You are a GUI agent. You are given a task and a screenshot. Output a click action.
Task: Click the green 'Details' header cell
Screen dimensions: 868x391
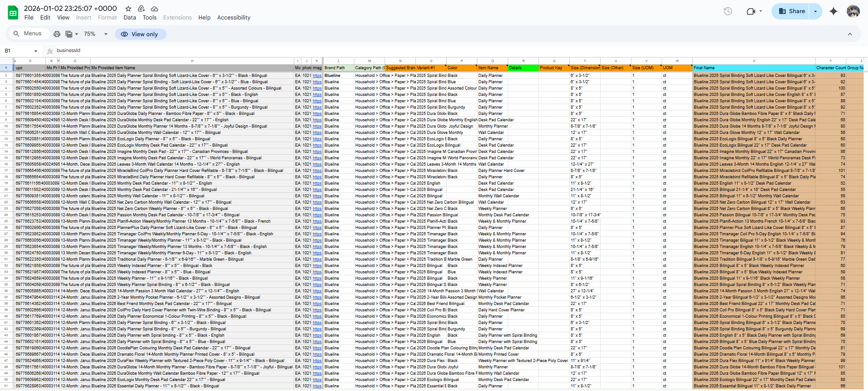click(523, 68)
